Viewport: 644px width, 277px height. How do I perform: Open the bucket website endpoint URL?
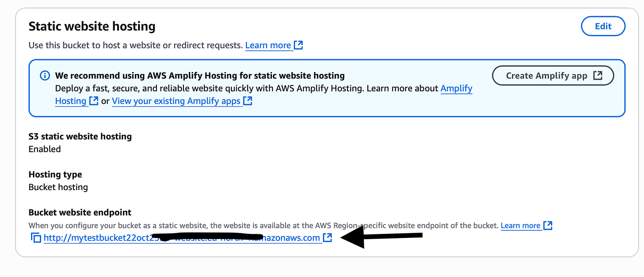point(182,238)
